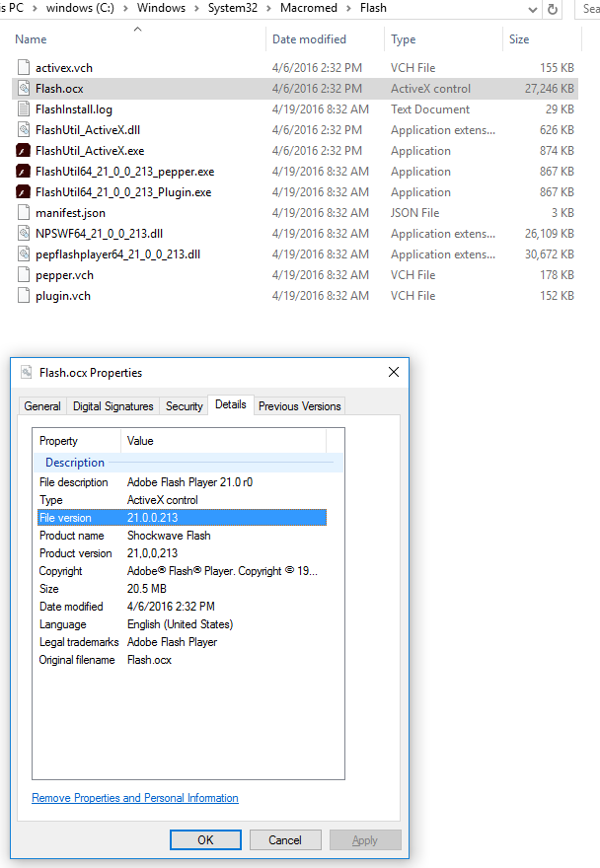
Task: Click the FlashUtil_ActiveX.exe Flash icon
Action: (x=24, y=151)
